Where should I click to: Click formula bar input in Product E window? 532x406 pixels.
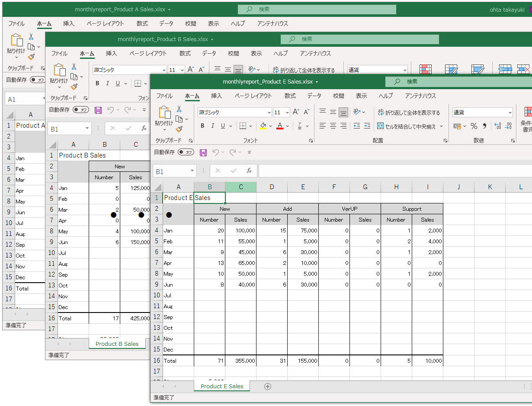(395, 171)
